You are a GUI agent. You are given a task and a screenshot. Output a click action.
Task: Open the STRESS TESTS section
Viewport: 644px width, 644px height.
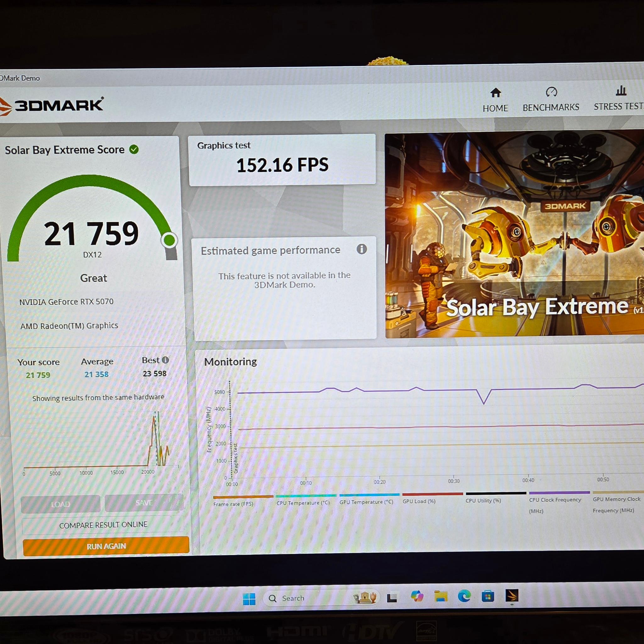point(619,99)
